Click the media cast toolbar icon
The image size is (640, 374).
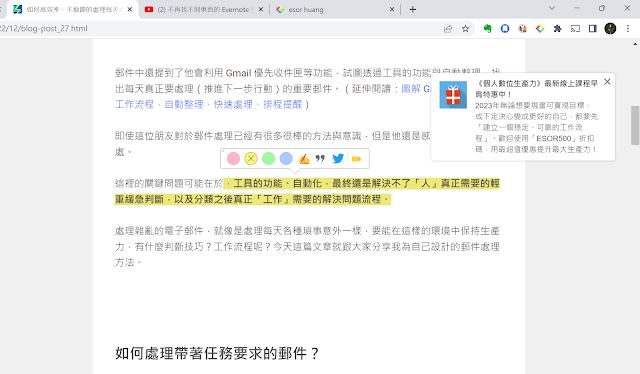[x=575, y=29]
